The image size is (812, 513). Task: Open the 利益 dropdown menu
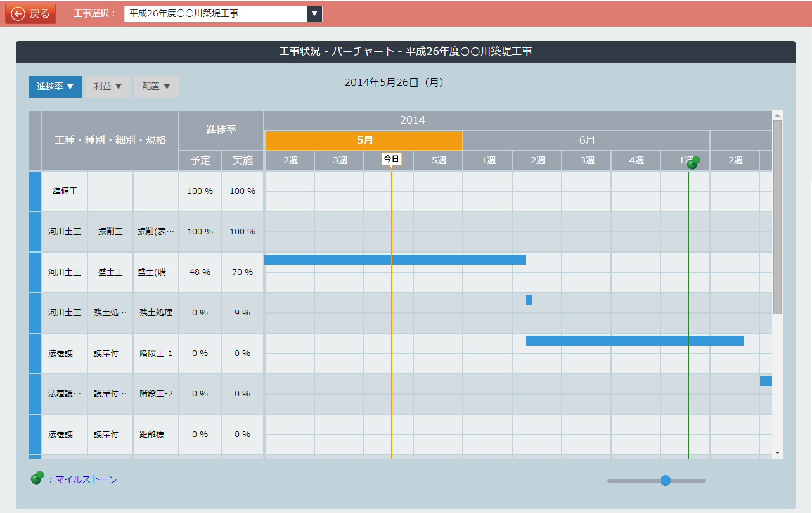(108, 87)
